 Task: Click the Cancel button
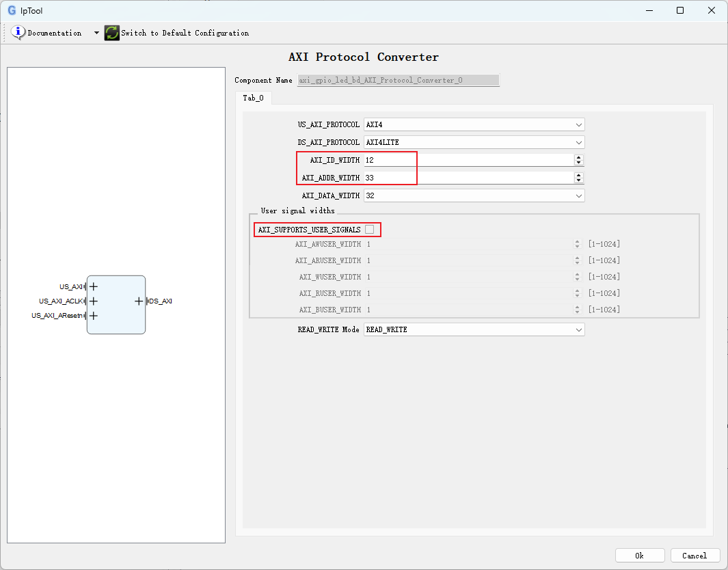pos(695,556)
